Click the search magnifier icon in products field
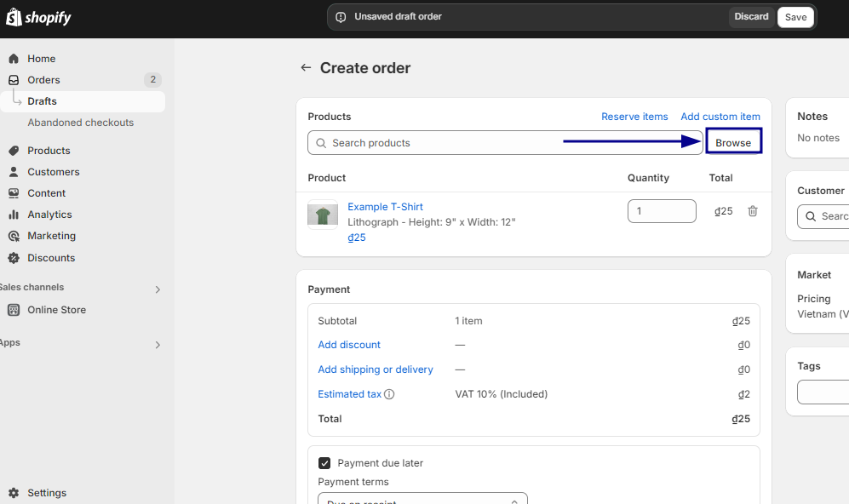The height and width of the screenshot is (504, 849). [321, 143]
